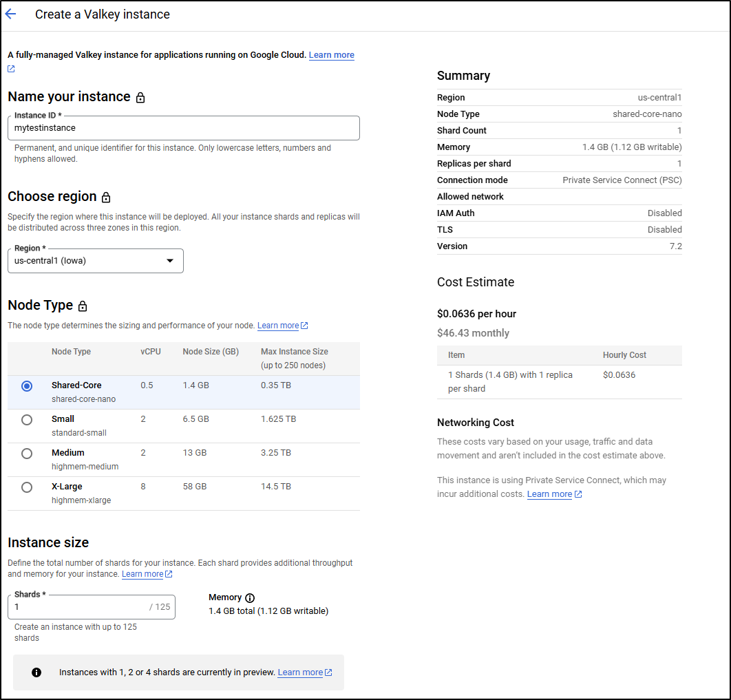Click the external link icon under the intro text
731x700 pixels.
(x=11, y=69)
